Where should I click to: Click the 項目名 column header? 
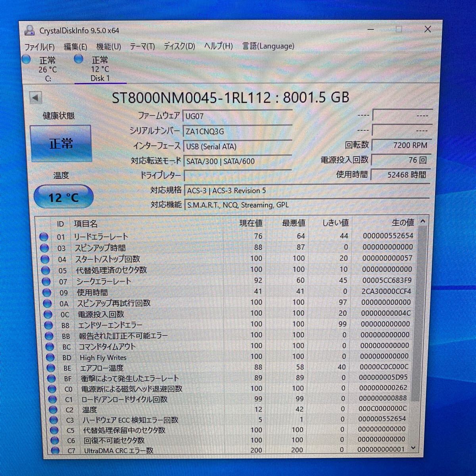(x=86, y=224)
